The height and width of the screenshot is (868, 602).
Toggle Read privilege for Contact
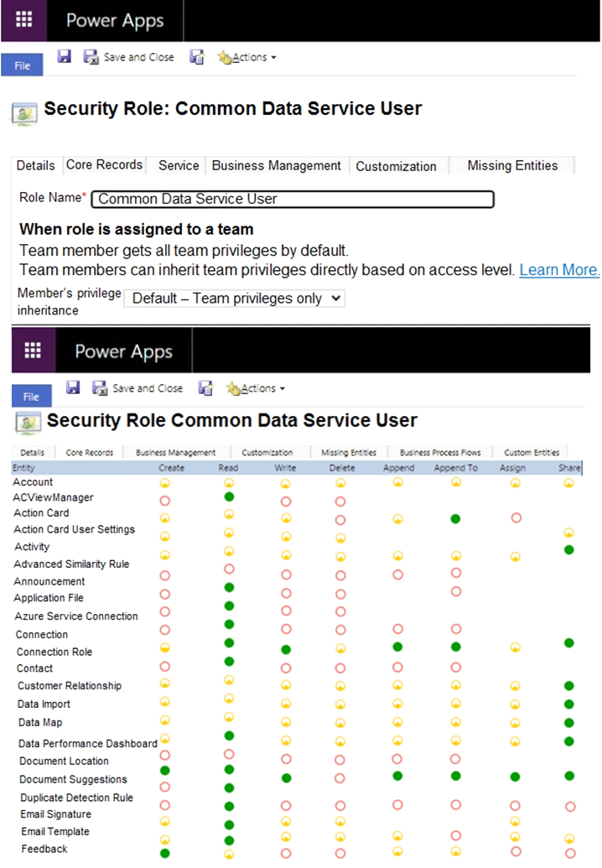point(229,662)
